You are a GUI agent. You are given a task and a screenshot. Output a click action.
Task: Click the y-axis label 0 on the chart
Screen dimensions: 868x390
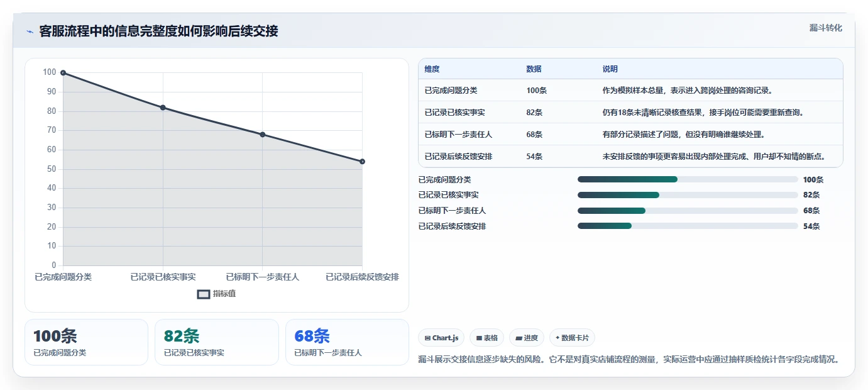tap(54, 265)
